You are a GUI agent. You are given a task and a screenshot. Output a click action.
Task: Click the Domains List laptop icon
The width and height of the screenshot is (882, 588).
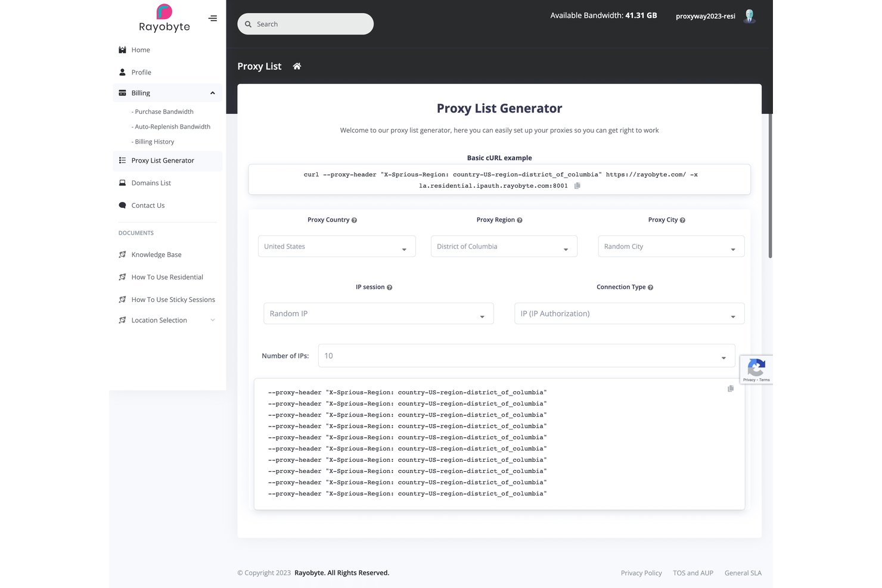tap(122, 183)
